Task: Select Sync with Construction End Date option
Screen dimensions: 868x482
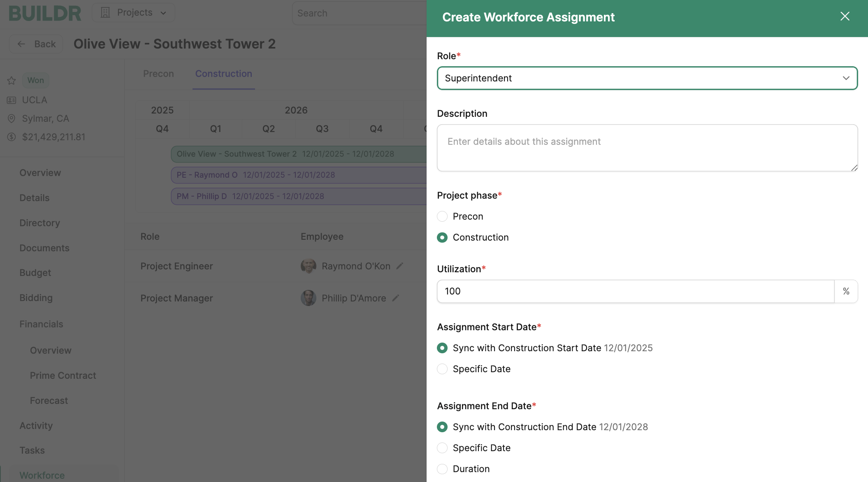Action: tap(442, 427)
